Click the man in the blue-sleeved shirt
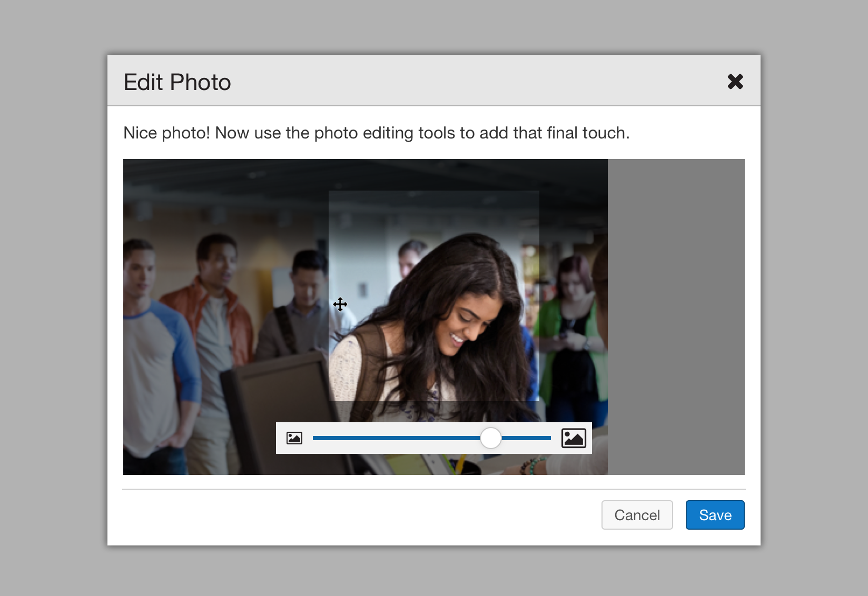Viewport: 868px width, 596px height. click(x=153, y=342)
